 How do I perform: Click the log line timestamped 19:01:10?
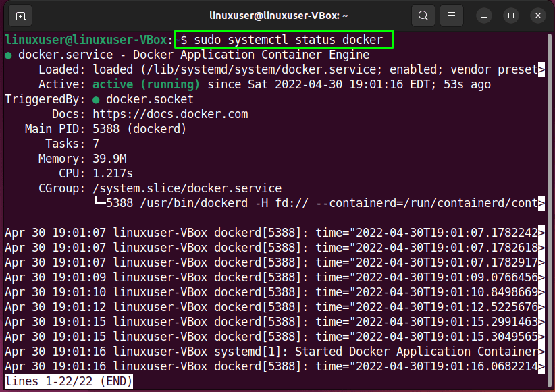tap(275, 292)
